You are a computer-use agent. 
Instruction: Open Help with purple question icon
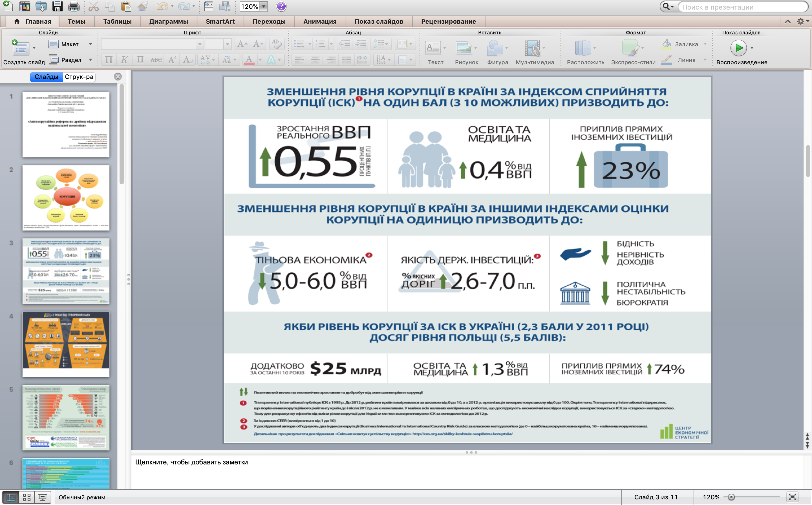(x=281, y=6)
